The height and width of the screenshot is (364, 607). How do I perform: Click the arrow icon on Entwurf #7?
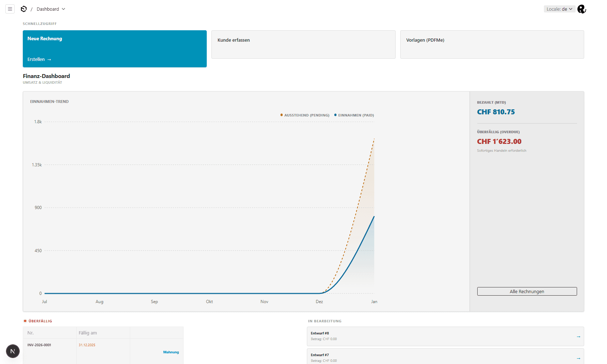pos(578,358)
